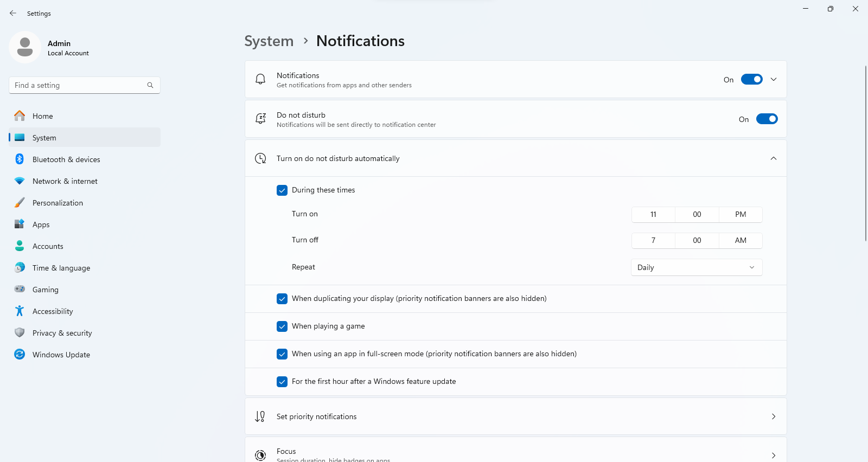Click the Turn on label text
Image resolution: width=868 pixels, height=462 pixels.
coord(305,214)
